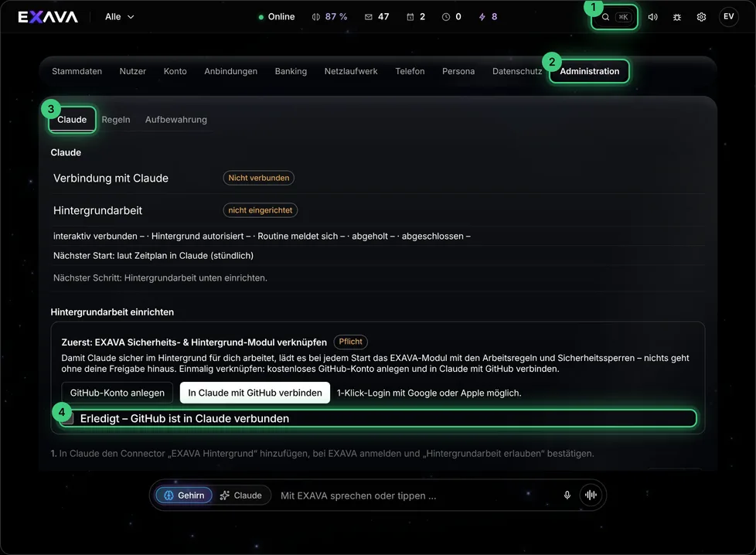
Task: Open the calendar counter showing 2
Action: point(416,17)
